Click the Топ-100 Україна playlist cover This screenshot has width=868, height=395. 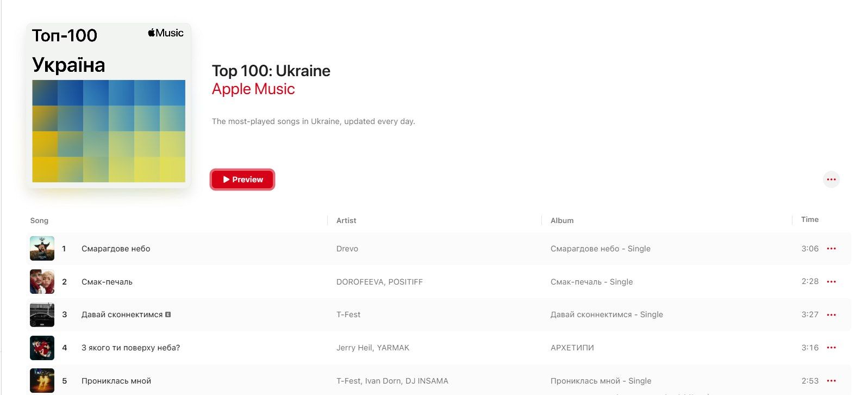point(109,106)
